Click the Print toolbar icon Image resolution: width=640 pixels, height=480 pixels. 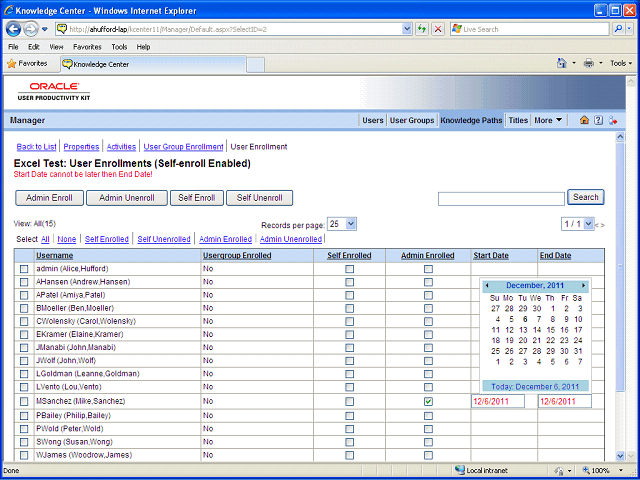point(588,63)
